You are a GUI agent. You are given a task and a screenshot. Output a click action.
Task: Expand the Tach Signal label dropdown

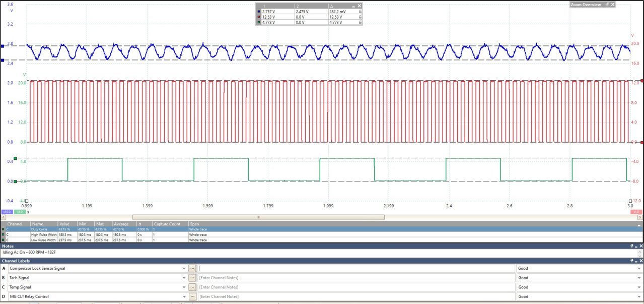coord(184,278)
